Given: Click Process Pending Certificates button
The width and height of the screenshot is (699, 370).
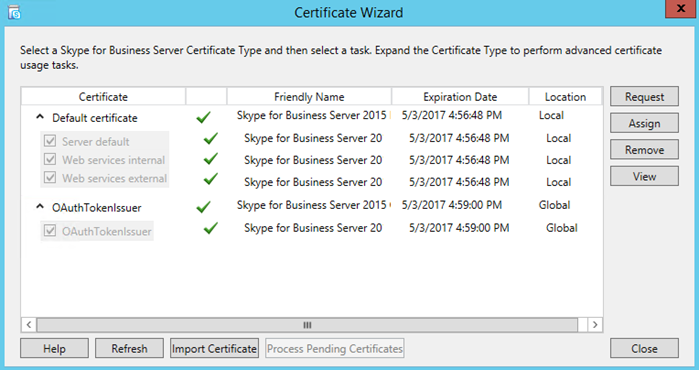Looking at the screenshot, I should tap(335, 348).
